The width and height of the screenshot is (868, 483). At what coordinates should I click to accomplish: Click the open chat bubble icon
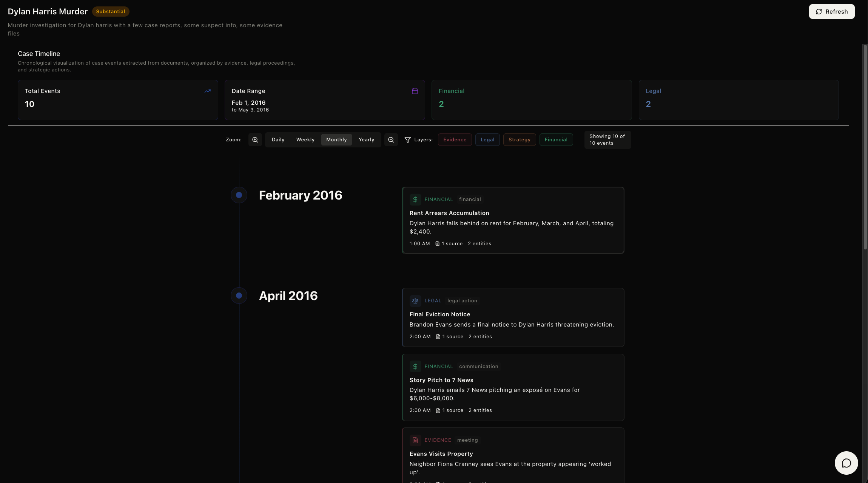click(846, 463)
